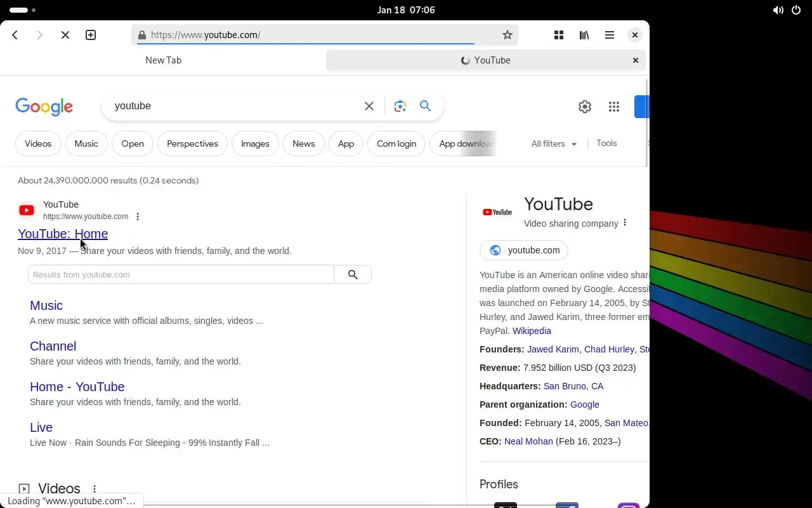Go back to the previous page

pos(15,35)
